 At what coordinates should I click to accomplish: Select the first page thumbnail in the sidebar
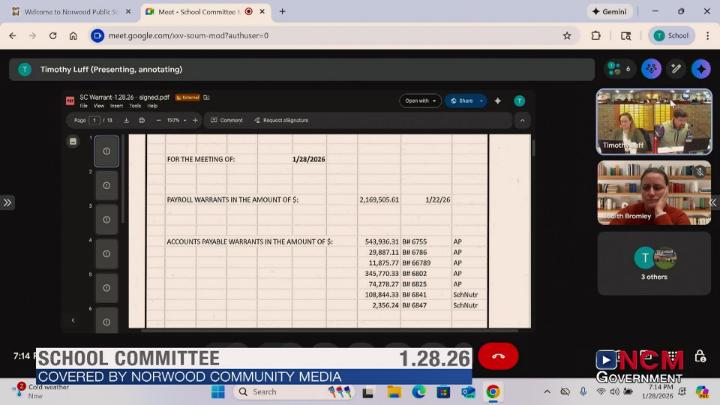pos(106,151)
